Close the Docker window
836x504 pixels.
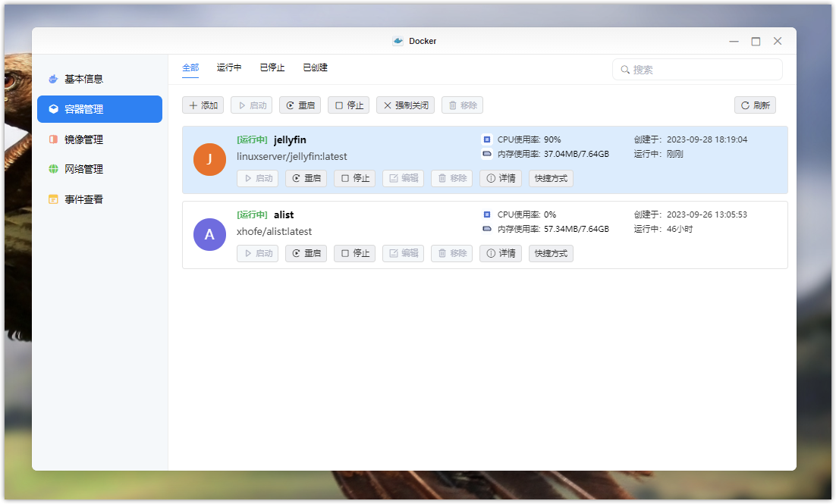[x=778, y=41]
